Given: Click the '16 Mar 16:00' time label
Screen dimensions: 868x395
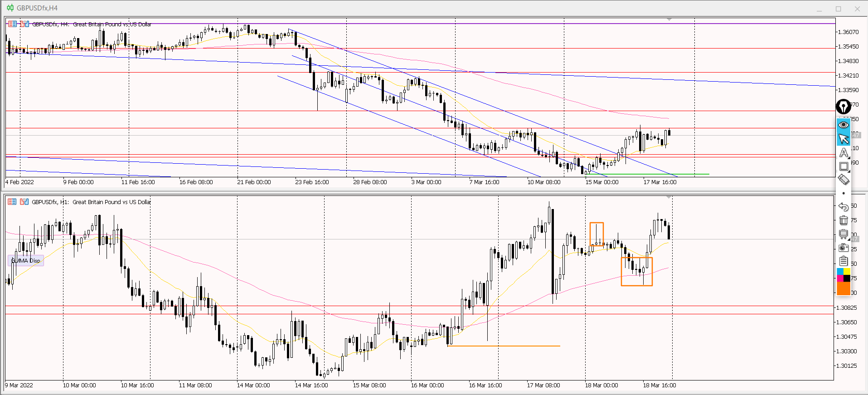Looking at the screenshot, I should pos(485,385).
